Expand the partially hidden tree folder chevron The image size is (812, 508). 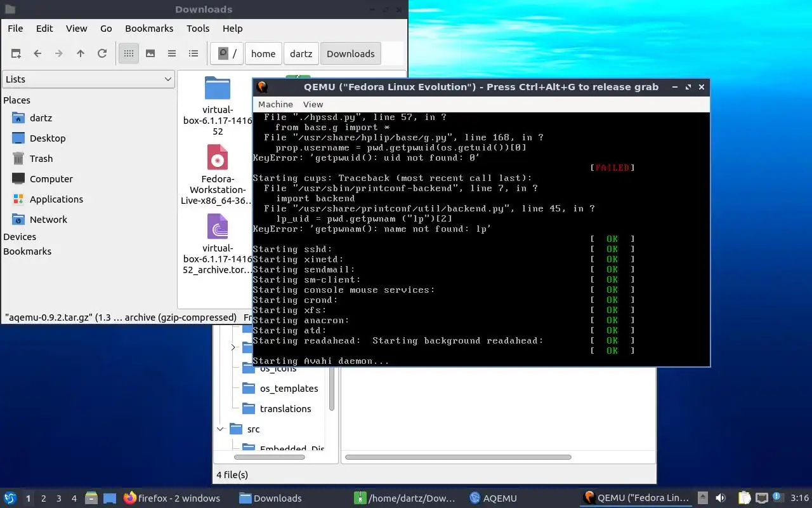coord(233,347)
